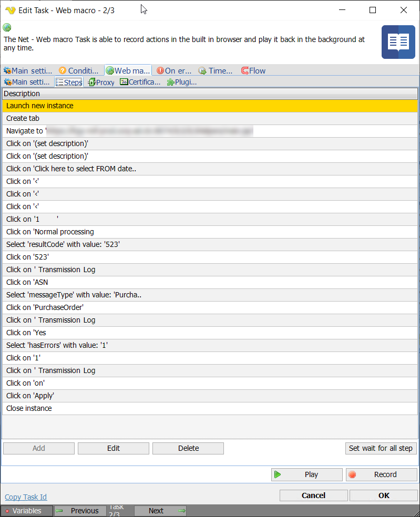Click the Conditions question mark icon
This screenshot has height=517, width=420.
click(63, 70)
